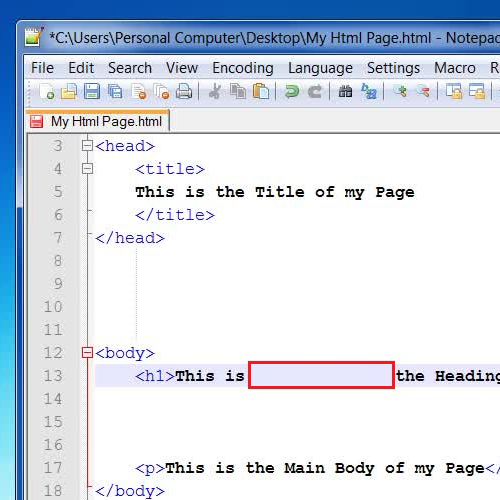Click the Save All toolbar icon
This screenshot has width=500, height=500.
(x=115, y=91)
